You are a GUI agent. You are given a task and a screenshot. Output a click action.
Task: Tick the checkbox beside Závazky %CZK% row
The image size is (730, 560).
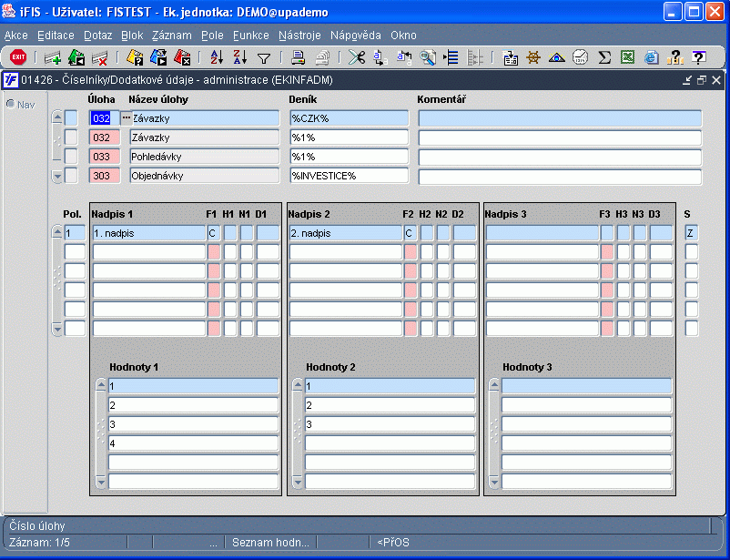[x=71, y=117]
